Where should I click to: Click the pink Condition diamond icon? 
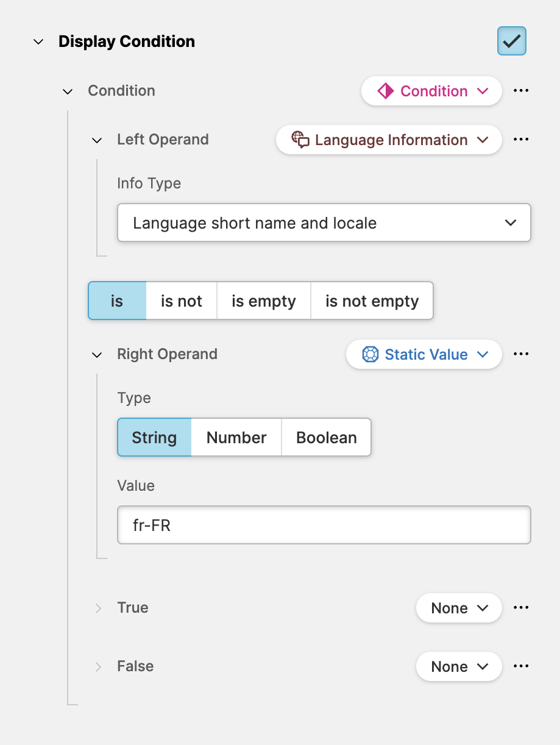click(x=385, y=91)
